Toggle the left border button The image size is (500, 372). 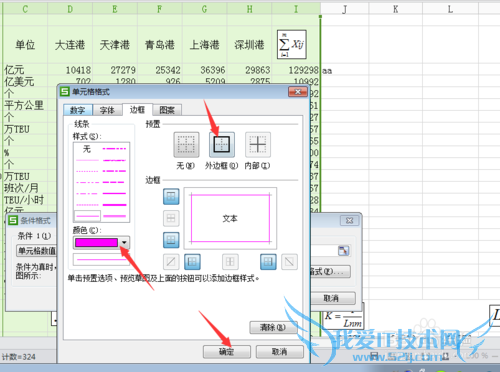pyautogui.click(x=192, y=262)
